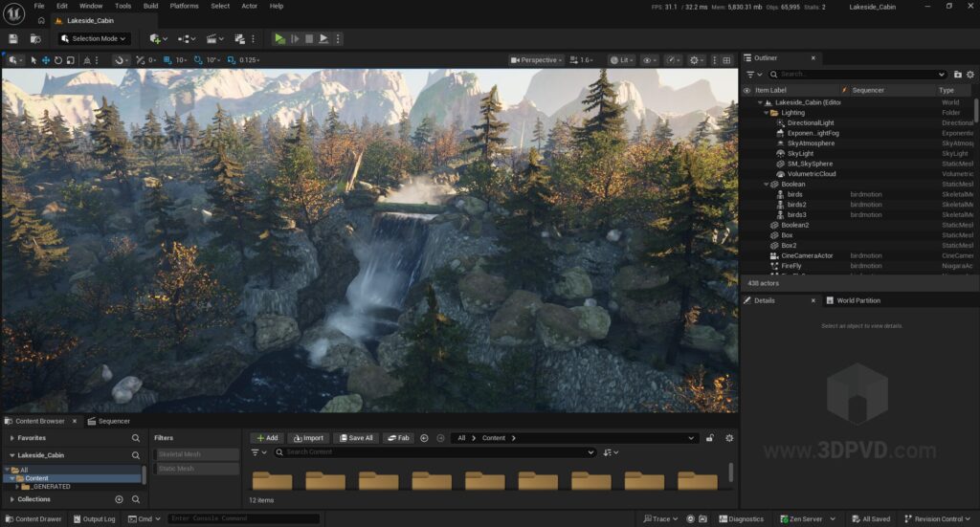Click the Save Current Level disk icon
Viewport: 980px width, 527px height.
[x=13, y=38]
